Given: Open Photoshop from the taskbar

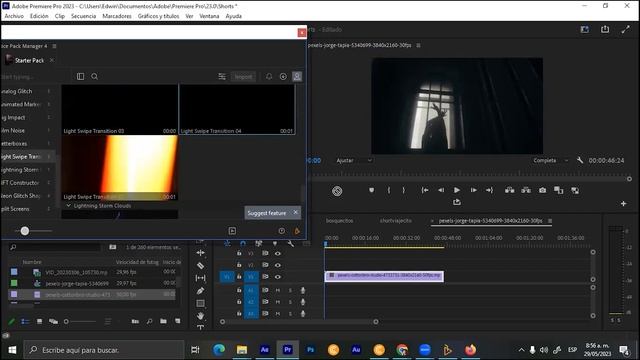Looking at the screenshot, I should click(x=310, y=350).
